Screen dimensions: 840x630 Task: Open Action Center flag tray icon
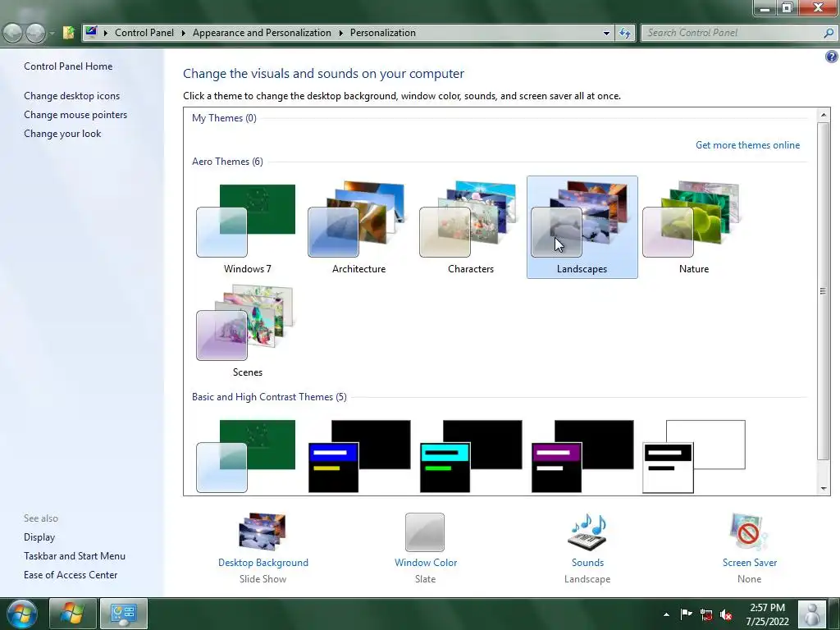point(686,614)
